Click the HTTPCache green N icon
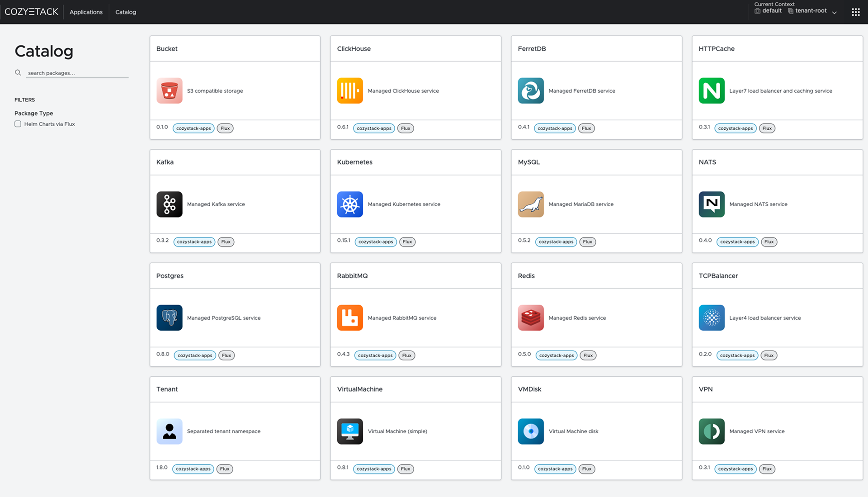 pos(712,91)
